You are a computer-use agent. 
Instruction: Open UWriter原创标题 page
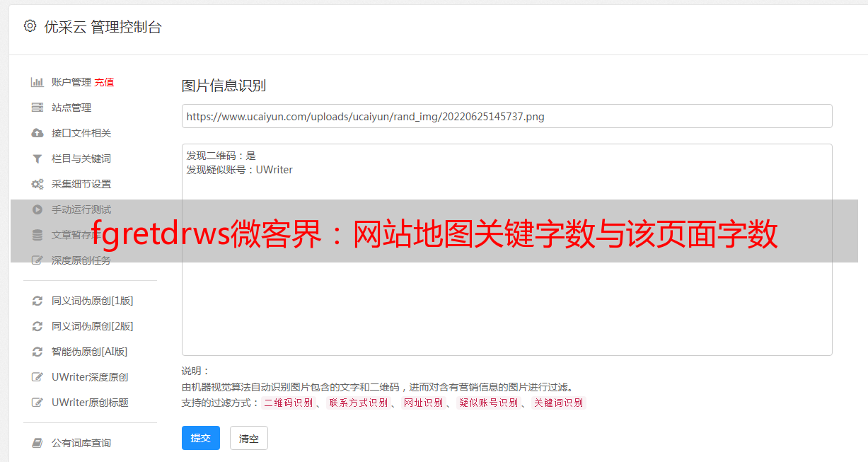(x=90, y=403)
